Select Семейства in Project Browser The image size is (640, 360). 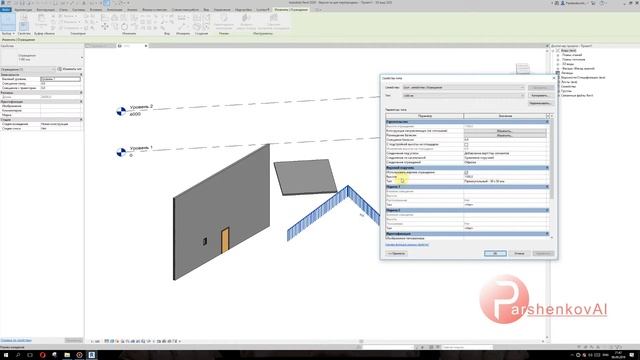point(568,87)
